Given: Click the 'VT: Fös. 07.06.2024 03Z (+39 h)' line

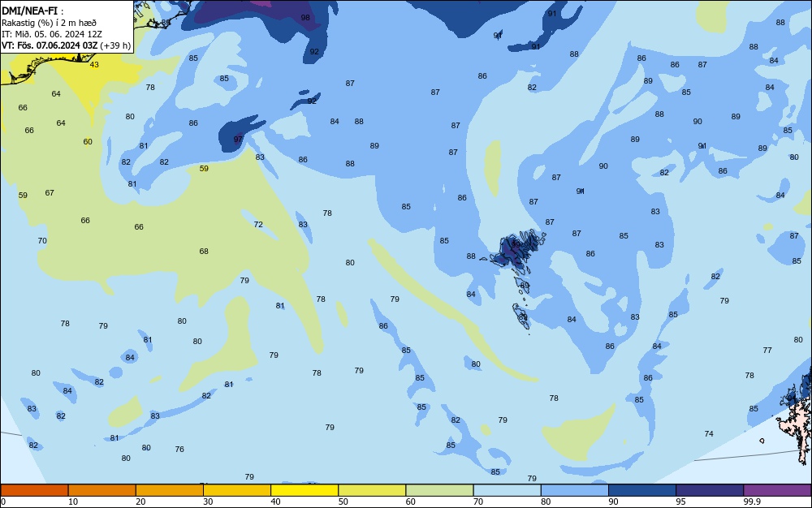Looking at the screenshot, I should pyautogui.click(x=66, y=45).
